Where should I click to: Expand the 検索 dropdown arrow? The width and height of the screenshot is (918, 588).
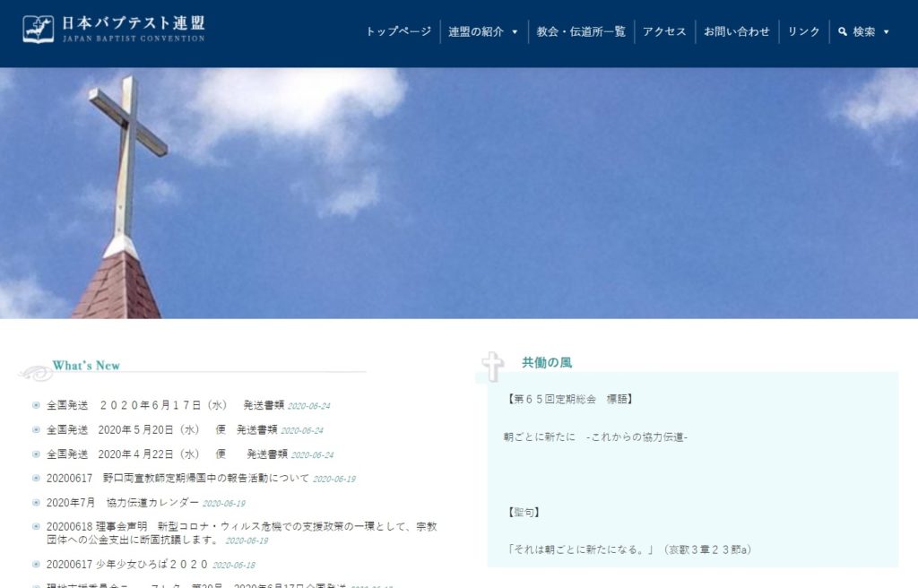[886, 32]
